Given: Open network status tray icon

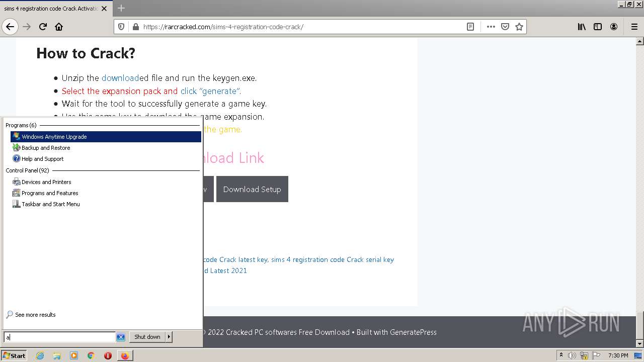Looking at the screenshot, I should click(584, 355).
